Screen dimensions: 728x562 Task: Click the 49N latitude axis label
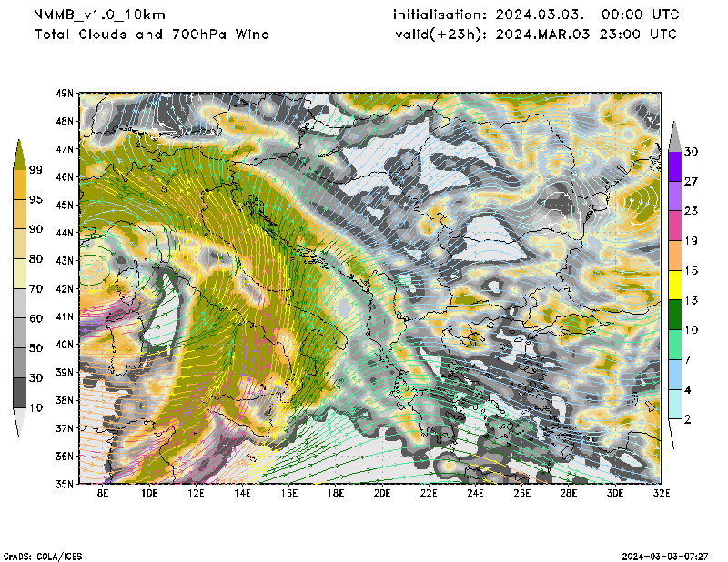pyautogui.click(x=65, y=93)
